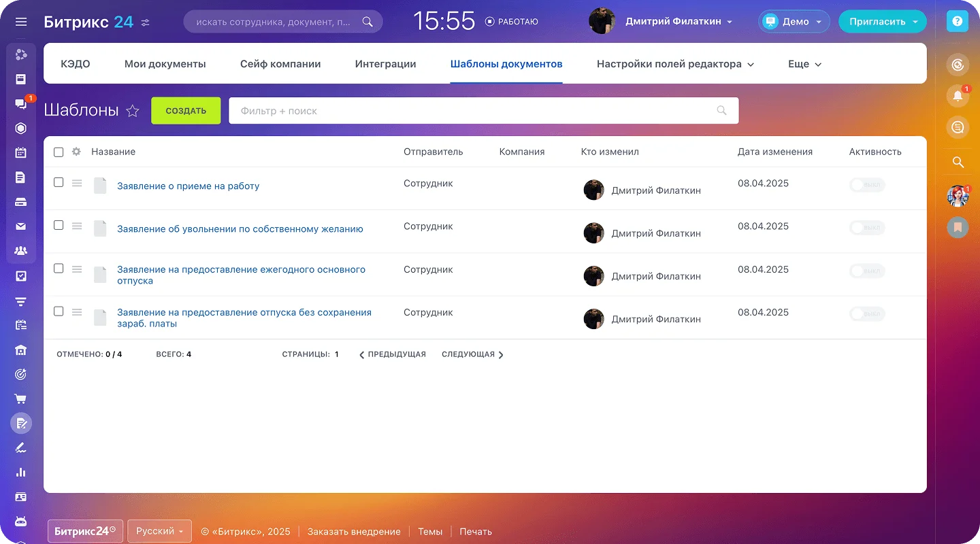Click the table settings gear icon

pyautogui.click(x=76, y=152)
